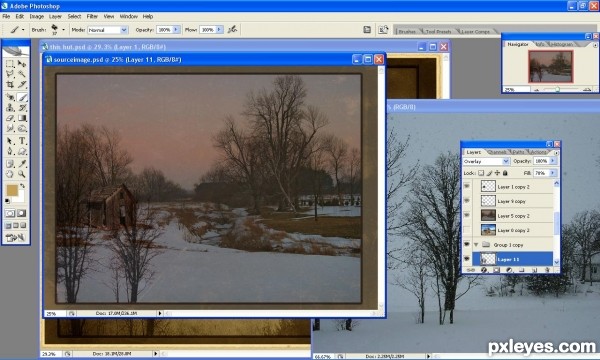Image resolution: width=600 pixels, height=360 pixels.
Task: Open the brush Mode dropdown
Action: click(x=124, y=30)
